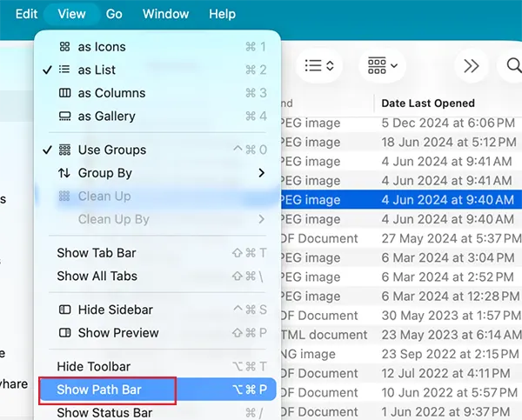Choose the as Gallery view option
This screenshot has width=522, height=420.
(x=157, y=116)
